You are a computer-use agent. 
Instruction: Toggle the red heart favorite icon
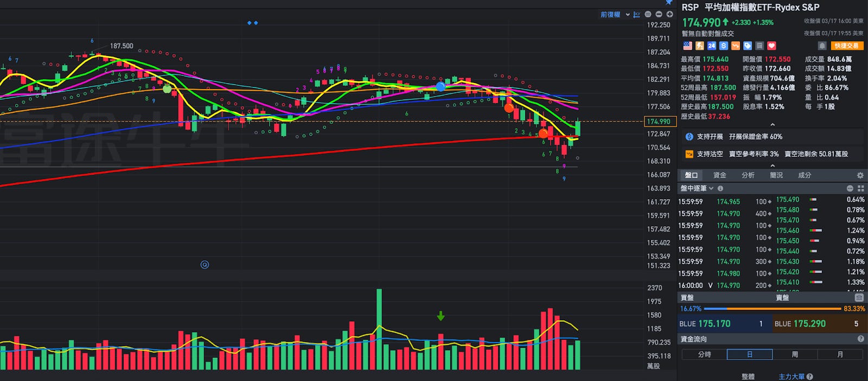coord(771,46)
